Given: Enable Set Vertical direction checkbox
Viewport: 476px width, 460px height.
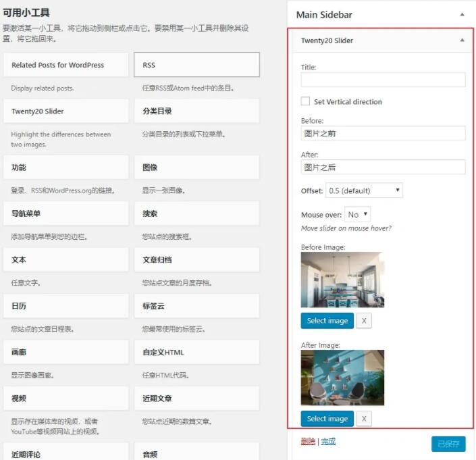Looking at the screenshot, I should (x=305, y=101).
